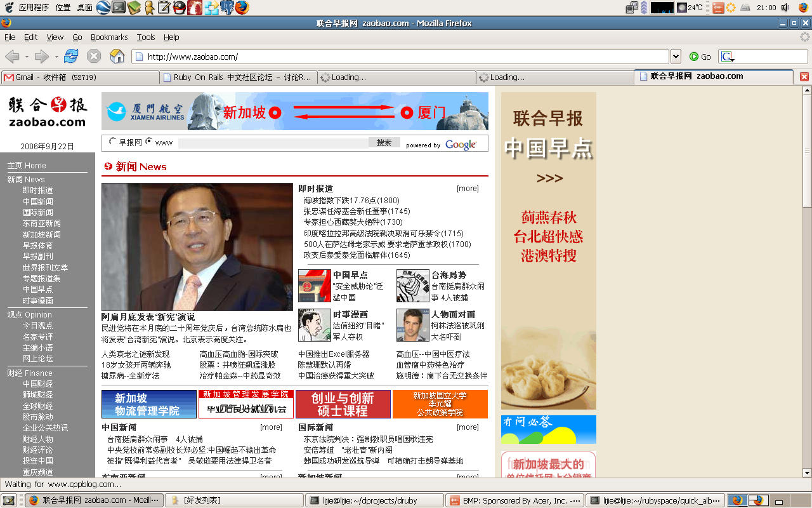Image resolution: width=812 pixels, height=508 pixels.
Task: Click the page vertical scrollbar thumb
Action: pyautogui.click(x=807, y=151)
